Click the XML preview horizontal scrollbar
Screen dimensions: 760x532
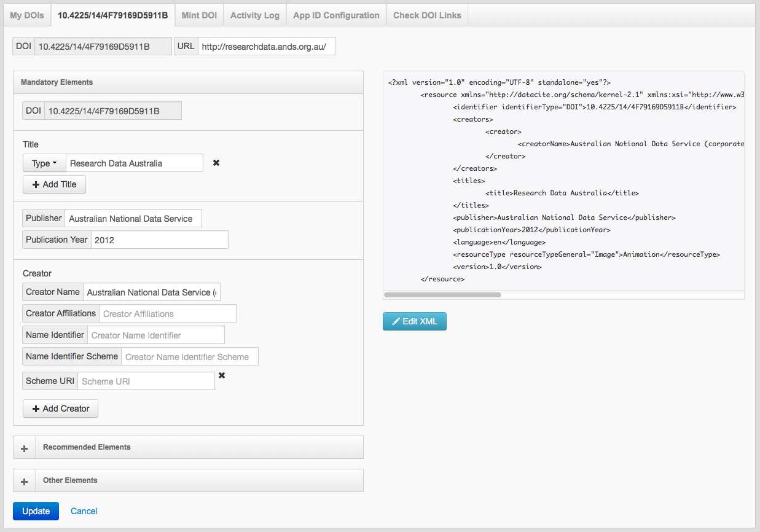442,295
